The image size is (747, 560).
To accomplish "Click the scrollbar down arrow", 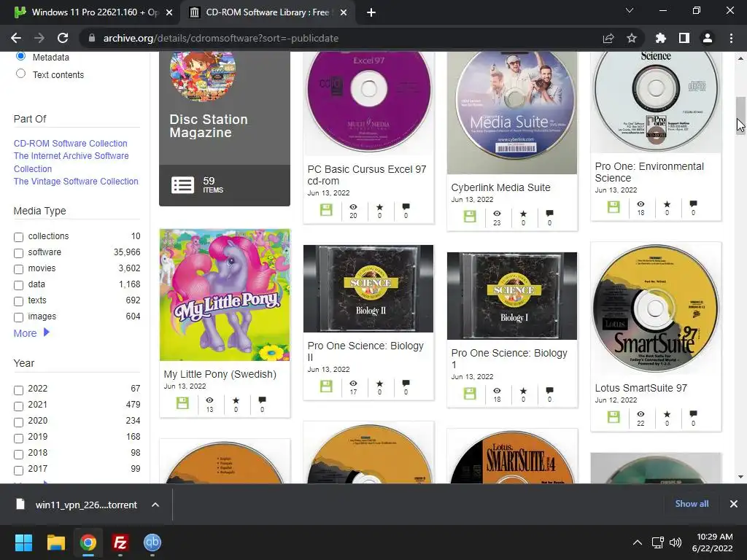I will (x=740, y=477).
